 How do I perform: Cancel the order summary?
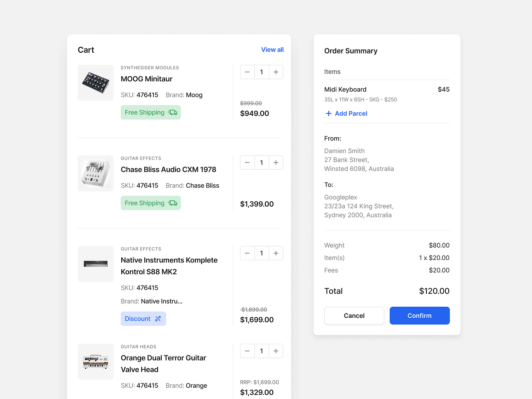pyautogui.click(x=354, y=316)
